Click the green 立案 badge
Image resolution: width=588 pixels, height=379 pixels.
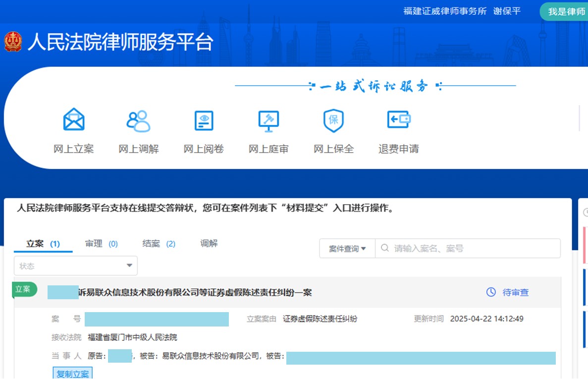pyautogui.click(x=24, y=289)
